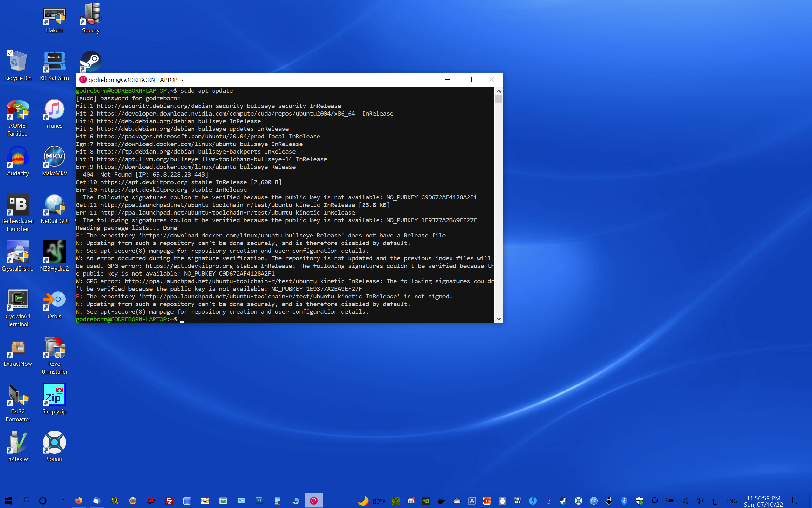Open Calculator from the taskbar
This screenshot has height=508, width=812.
click(x=278, y=501)
